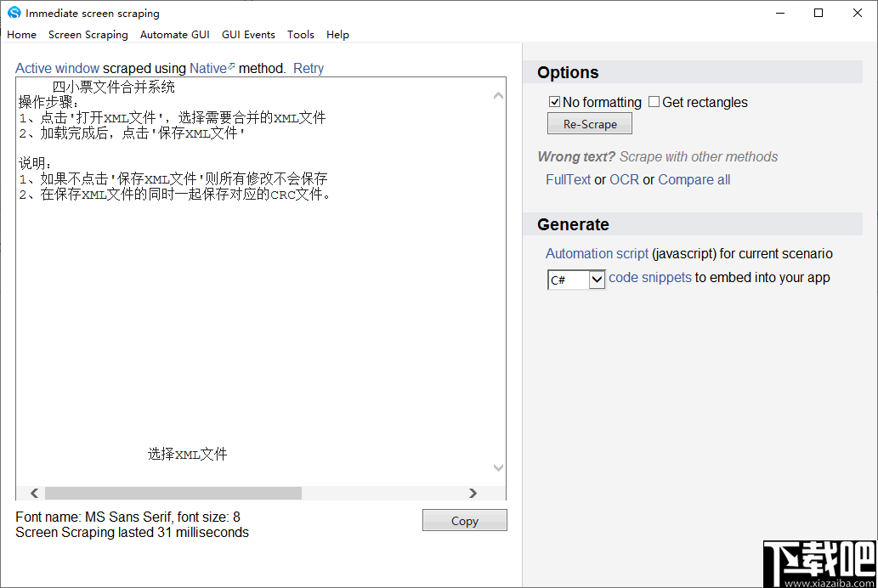Screen dimensions: 878x588
Task: Click the Automation script link
Action: [597, 253]
